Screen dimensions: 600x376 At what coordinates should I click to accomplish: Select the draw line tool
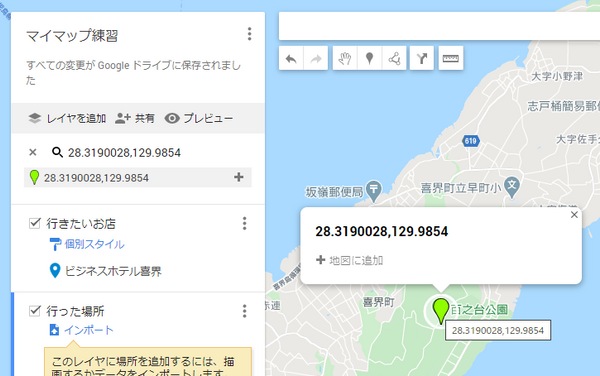pyautogui.click(x=394, y=59)
